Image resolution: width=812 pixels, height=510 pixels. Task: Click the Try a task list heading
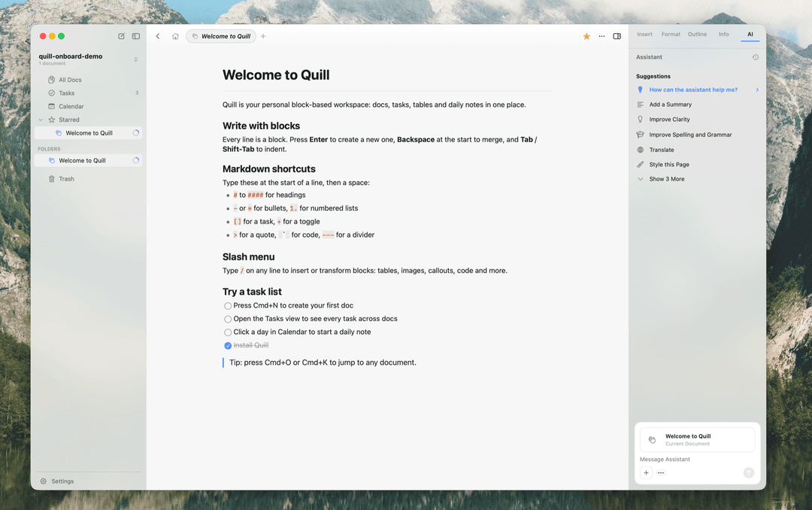(252, 292)
